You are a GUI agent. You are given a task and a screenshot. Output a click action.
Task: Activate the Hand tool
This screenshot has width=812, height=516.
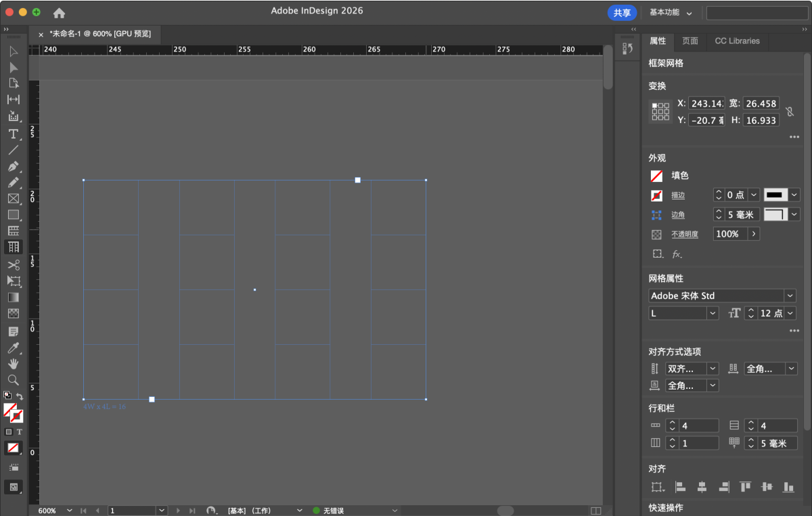[13, 364]
